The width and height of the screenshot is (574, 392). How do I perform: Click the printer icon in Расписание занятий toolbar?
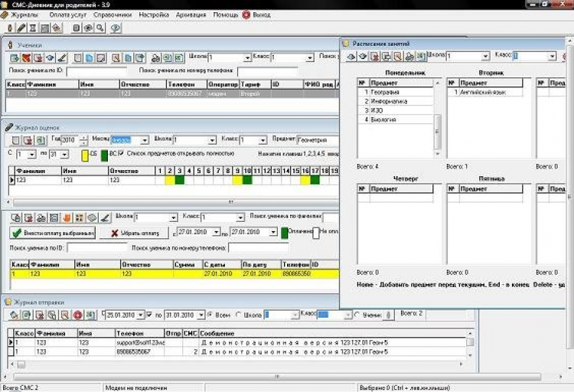(409, 57)
